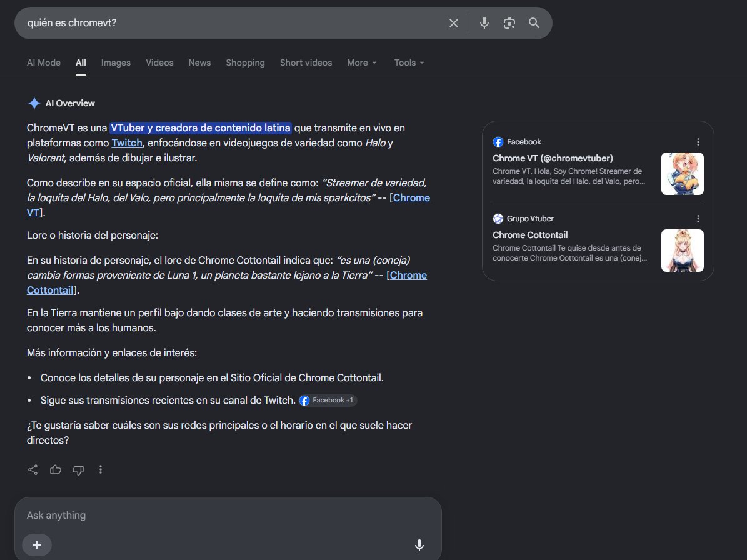Click the Grupo Vtuber source name label
Image resolution: width=747 pixels, height=560 pixels.
(x=530, y=219)
